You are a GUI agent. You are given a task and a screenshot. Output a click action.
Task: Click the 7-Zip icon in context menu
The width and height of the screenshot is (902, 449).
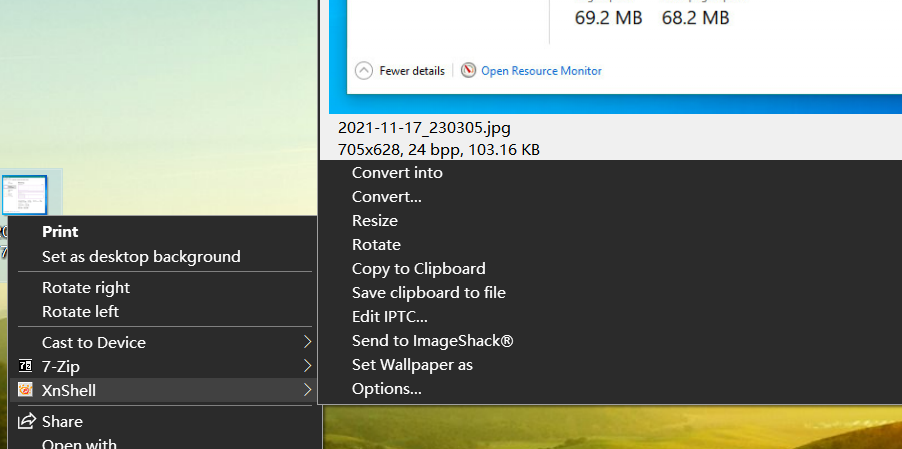26,366
